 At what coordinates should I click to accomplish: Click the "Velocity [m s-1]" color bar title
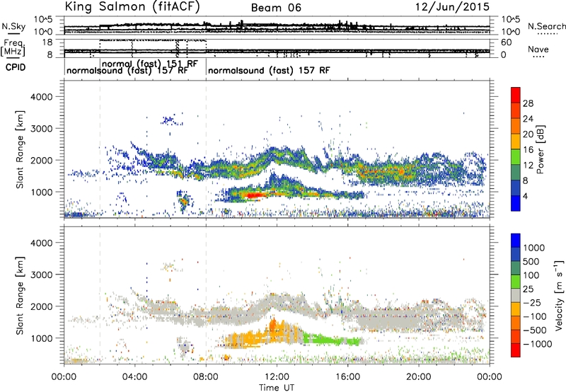click(559, 295)
